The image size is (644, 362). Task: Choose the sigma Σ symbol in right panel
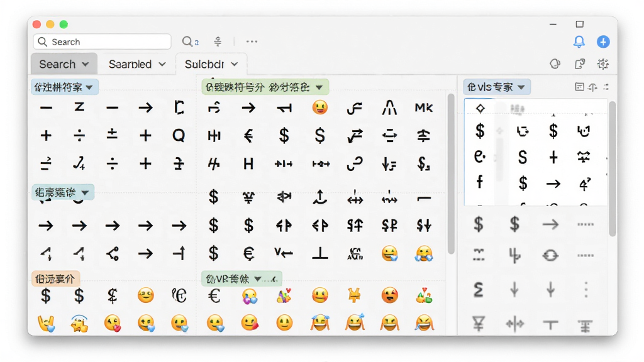479,290
